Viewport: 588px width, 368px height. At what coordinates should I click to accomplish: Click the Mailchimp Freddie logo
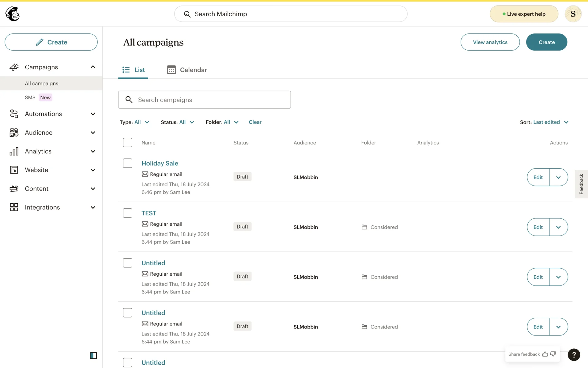(x=13, y=14)
